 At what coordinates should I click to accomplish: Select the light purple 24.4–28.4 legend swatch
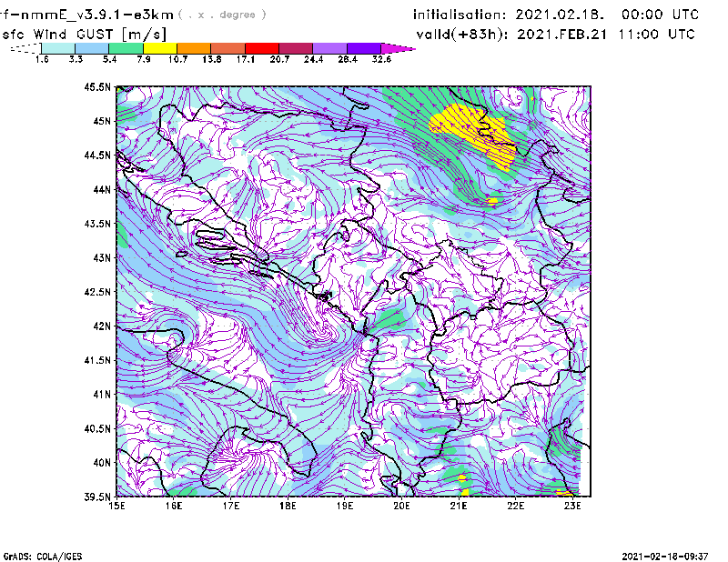click(x=329, y=48)
